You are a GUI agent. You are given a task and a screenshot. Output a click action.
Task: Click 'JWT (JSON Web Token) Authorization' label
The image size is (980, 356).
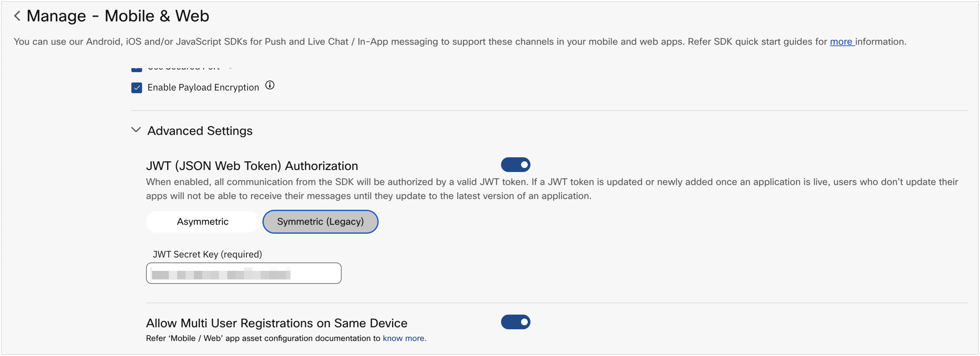coord(252,166)
